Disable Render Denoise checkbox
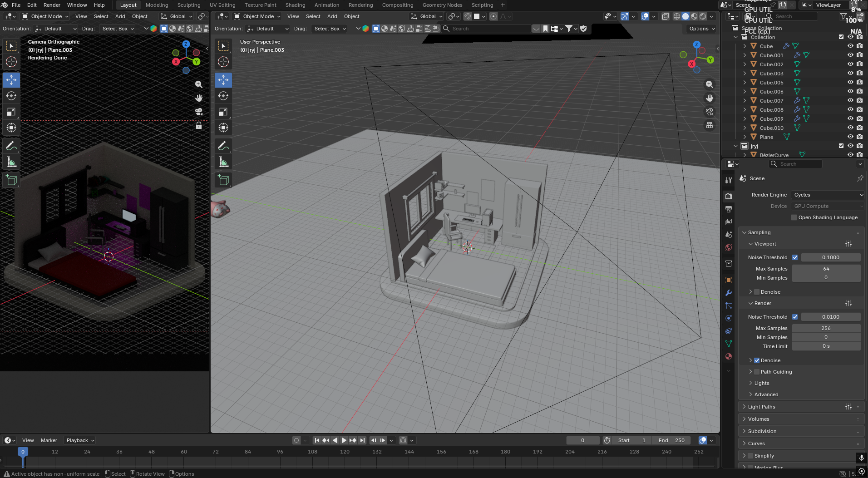Image resolution: width=868 pixels, height=478 pixels. coord(757,360)
